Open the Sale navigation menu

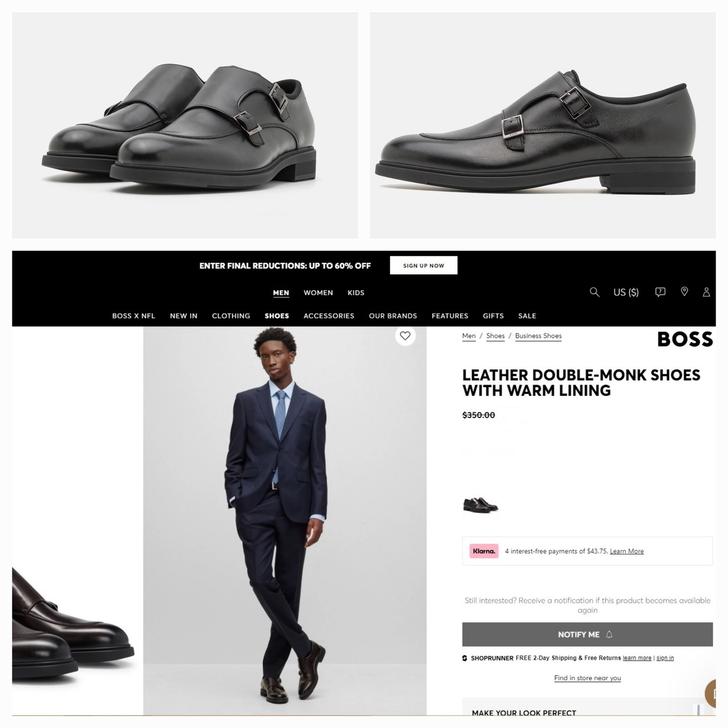(x=527, y=316)
